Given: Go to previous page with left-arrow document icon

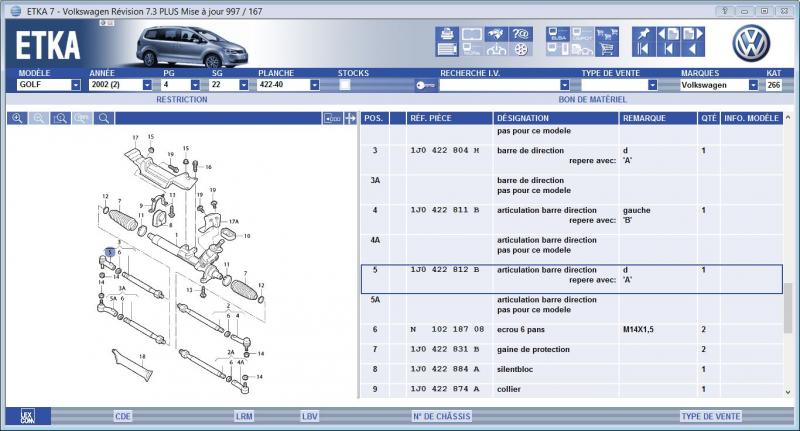Looking at the screenshot, I should click(x=668, y=34).
